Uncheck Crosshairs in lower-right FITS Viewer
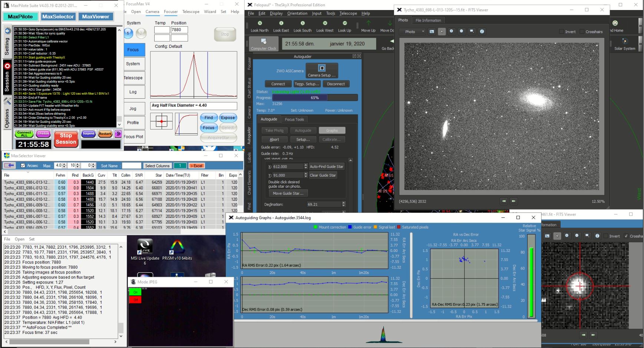Image resolution: width=644 pixels, height=348 pixels. point(626,236)
